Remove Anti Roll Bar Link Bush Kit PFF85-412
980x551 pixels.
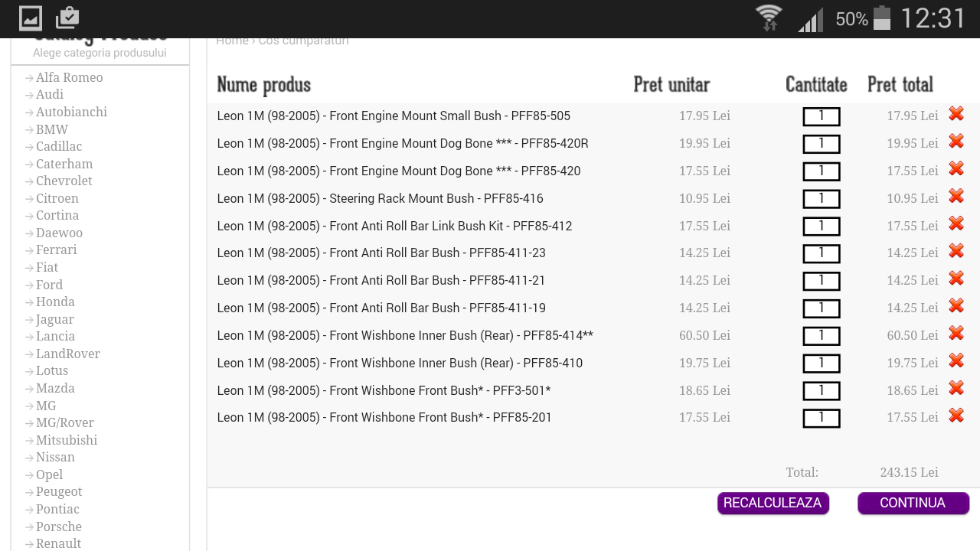[x=955, y=223]
